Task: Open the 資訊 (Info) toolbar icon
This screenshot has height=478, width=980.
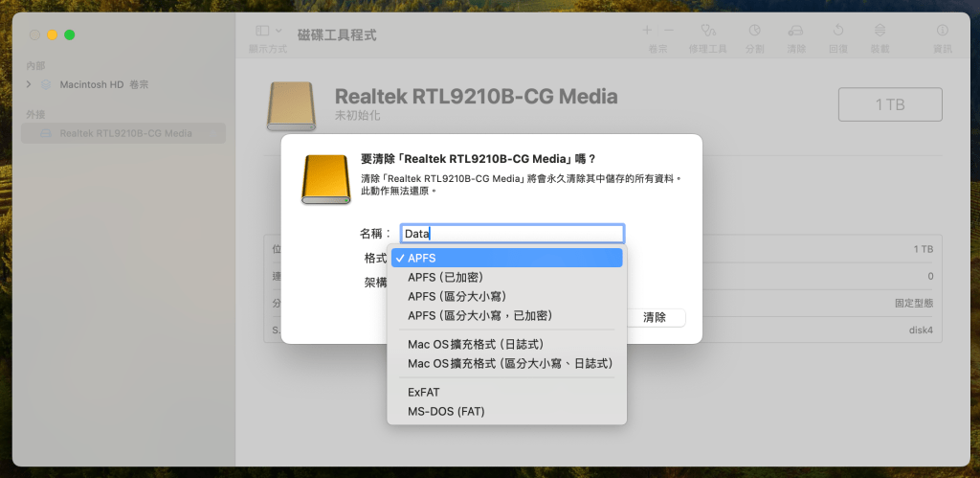Action: click(x=943, y=32)
